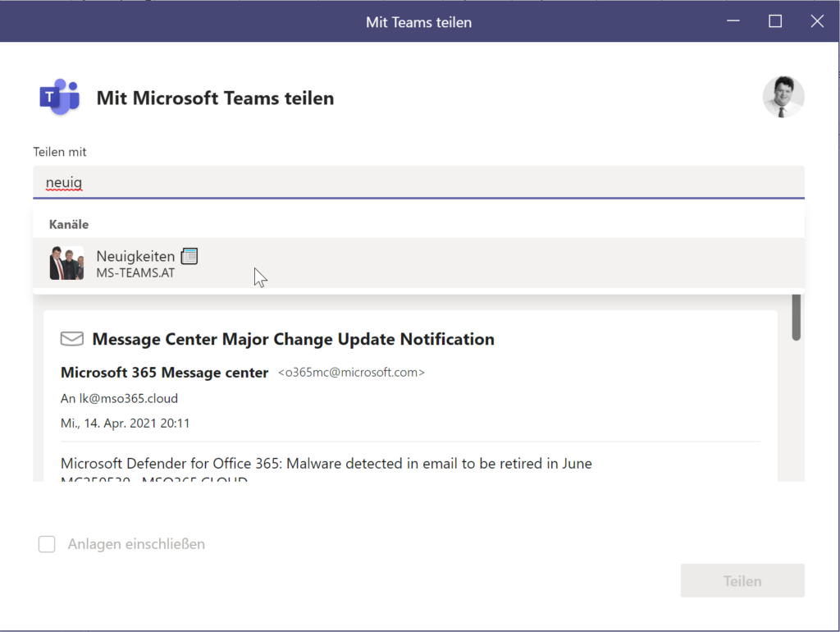Click the 'Anlagen einschließen' label text
Viewport: 840px width, 632px height.
136,544
